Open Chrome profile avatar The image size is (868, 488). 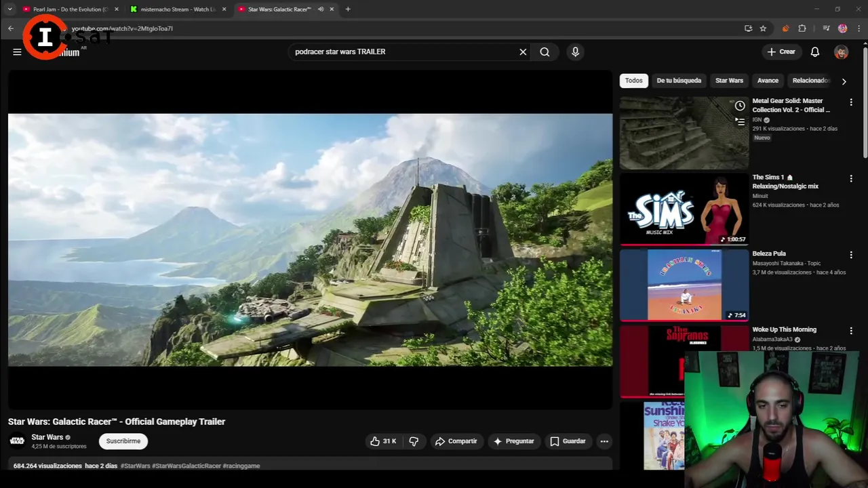click(x=842, y=28)
